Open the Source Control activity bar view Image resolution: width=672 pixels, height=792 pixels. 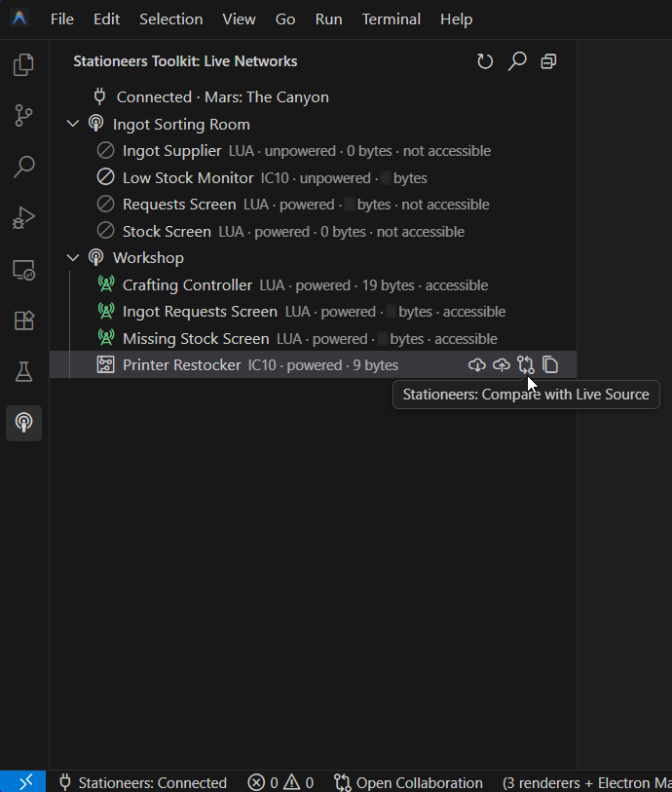click(23, 116)
